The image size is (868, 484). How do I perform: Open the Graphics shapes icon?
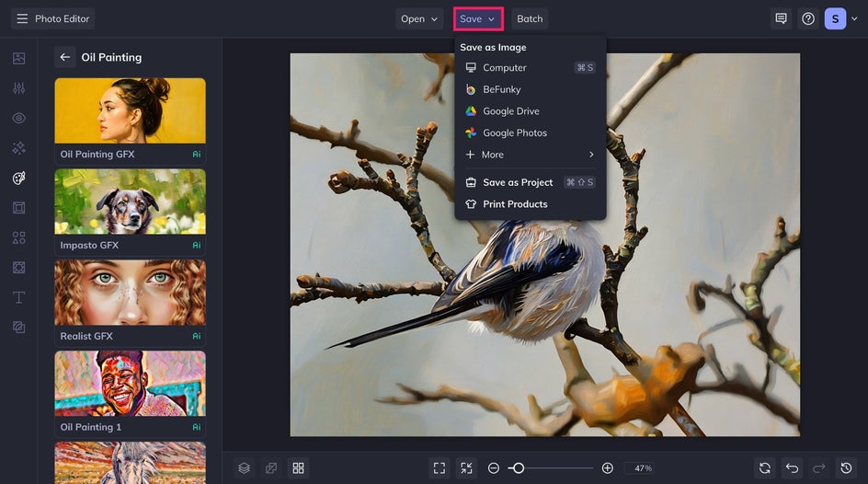tap(18, 237)
